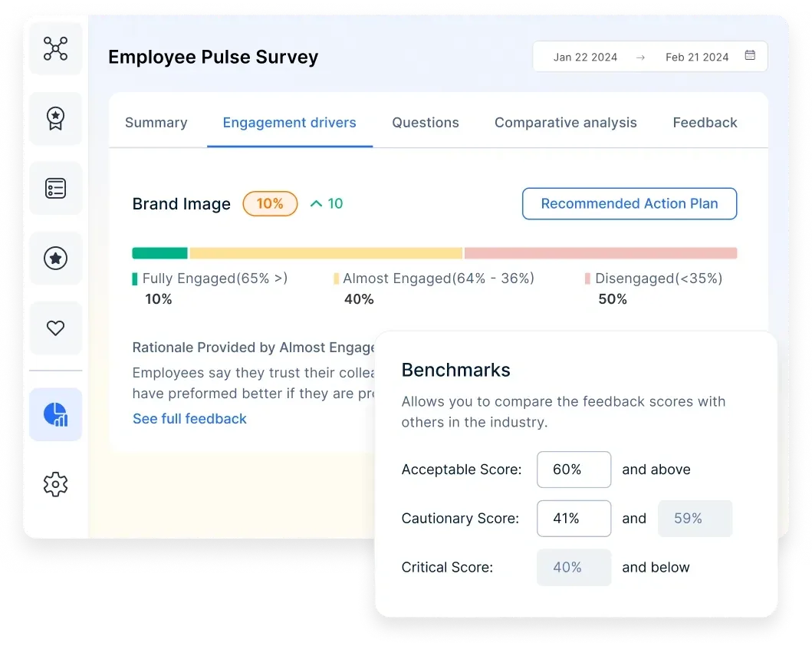Open the Jan 22 2024 start date picker

(x=587, y=56)
